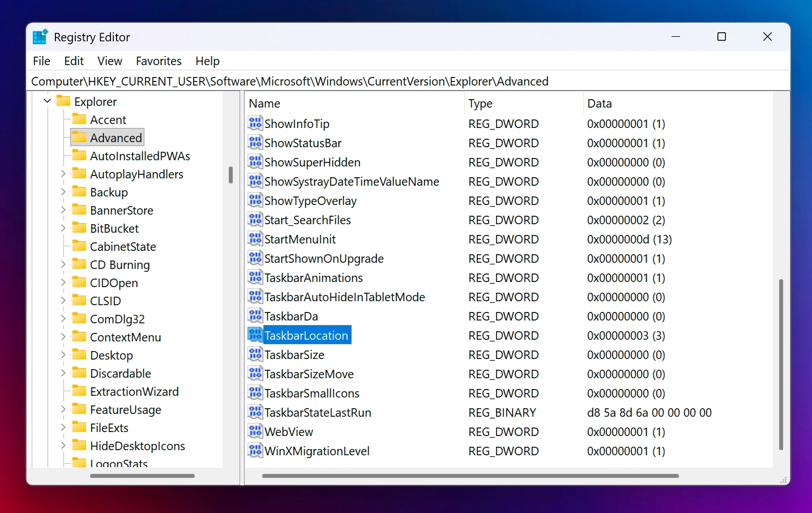Image resolution: width=812 pixels, height=513 pixels.
Task: Click the TaskbarAnimations value icon
Action: [x=255, y=277]
